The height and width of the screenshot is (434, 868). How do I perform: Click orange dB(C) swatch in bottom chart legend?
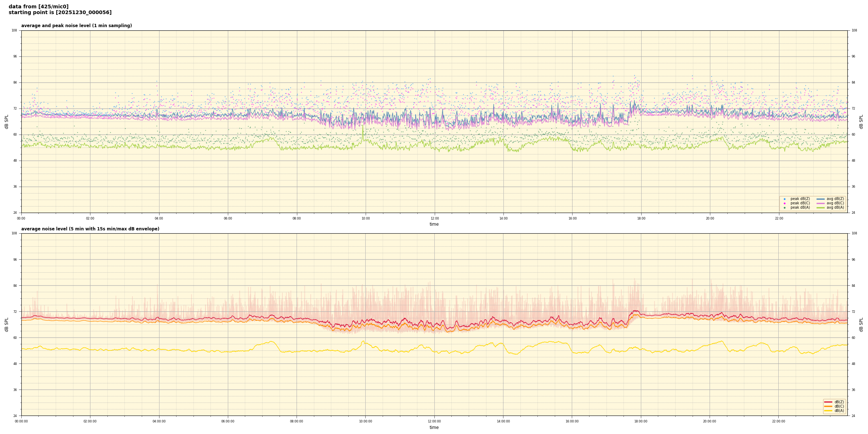coord(828,406)
